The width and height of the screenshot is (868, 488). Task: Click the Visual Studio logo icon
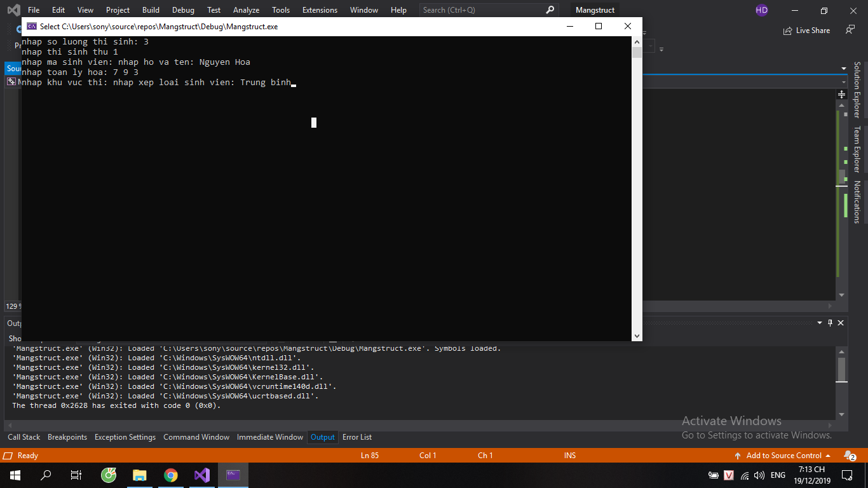[13, 10]
